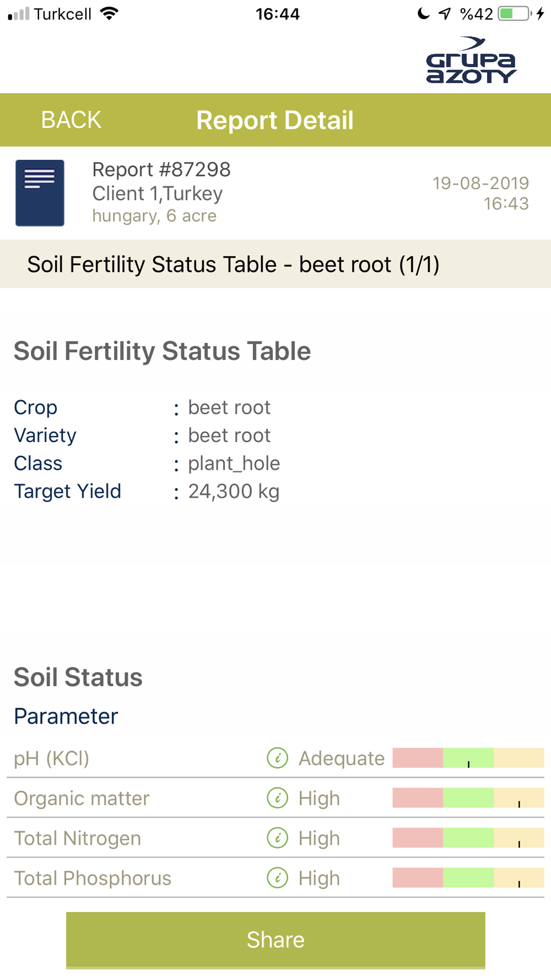This screenshot has width=551, height=980.
Task: Tap the battery icon in status bar
Action: click(x=514, y=14)
